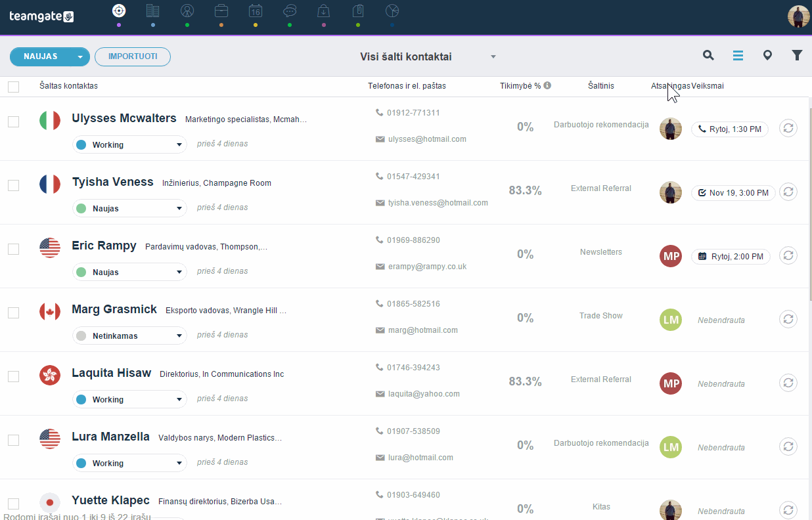
Task: Open Netinkamas status dropdown for Marg Grasmick
Action: [129, 336]
